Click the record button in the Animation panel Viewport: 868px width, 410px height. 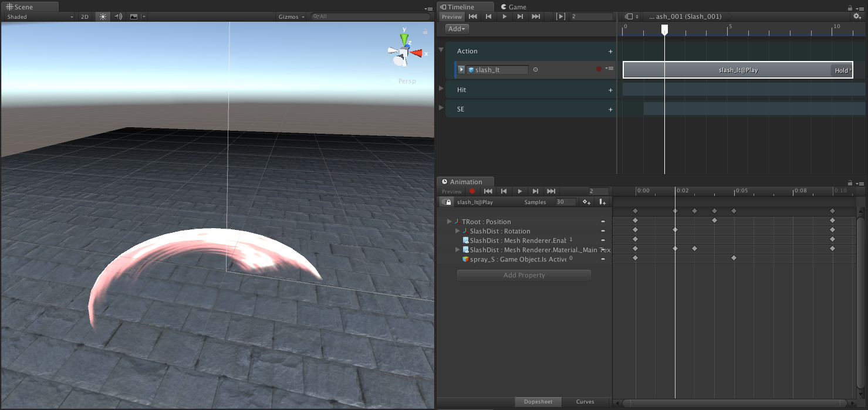(472, 191)
